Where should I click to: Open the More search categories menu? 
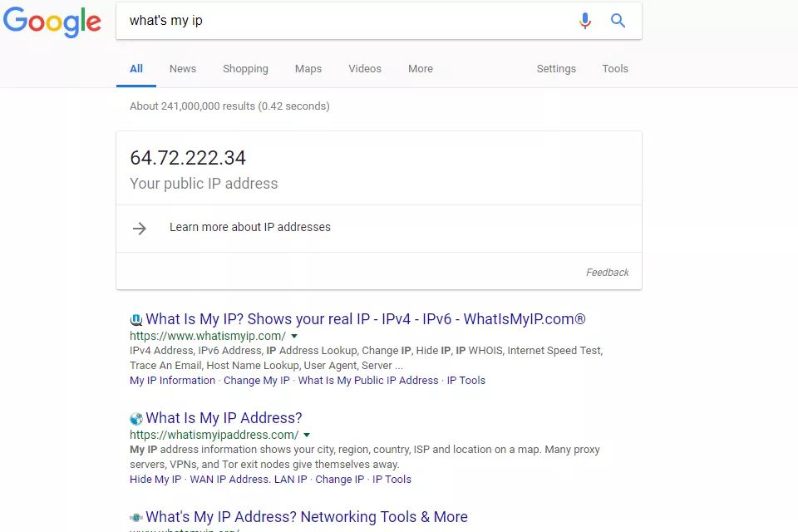coord(421,69)
